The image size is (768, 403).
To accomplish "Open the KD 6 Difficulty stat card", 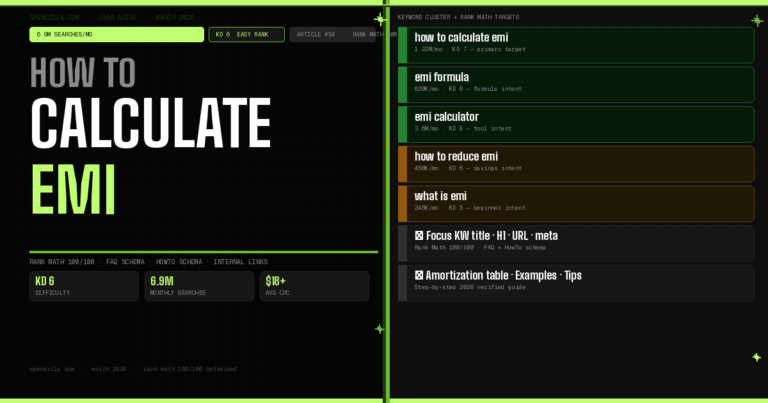I will pos(84,286).
